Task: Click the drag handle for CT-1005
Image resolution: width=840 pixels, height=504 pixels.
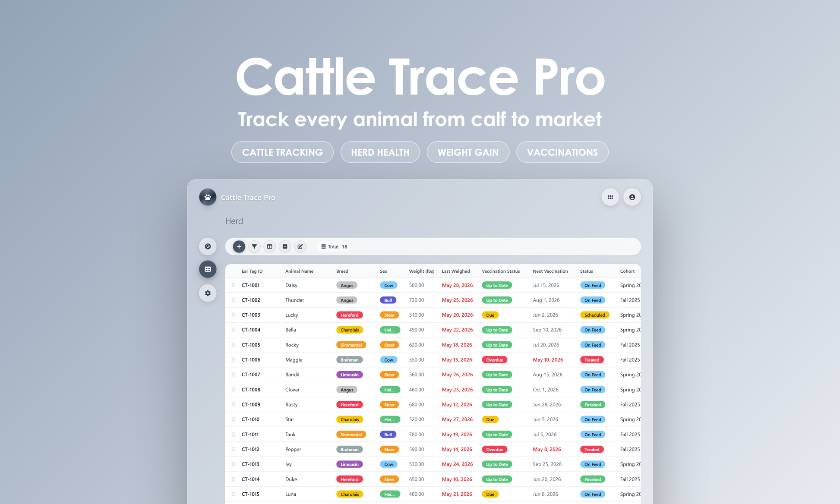Action: coord(234,345)
